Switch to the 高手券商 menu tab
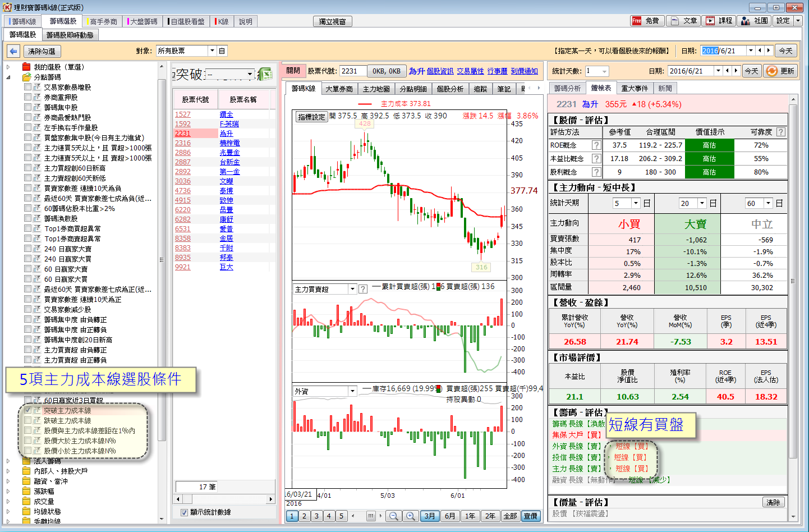Screen dimensions: 809x532 coord(103,21)
